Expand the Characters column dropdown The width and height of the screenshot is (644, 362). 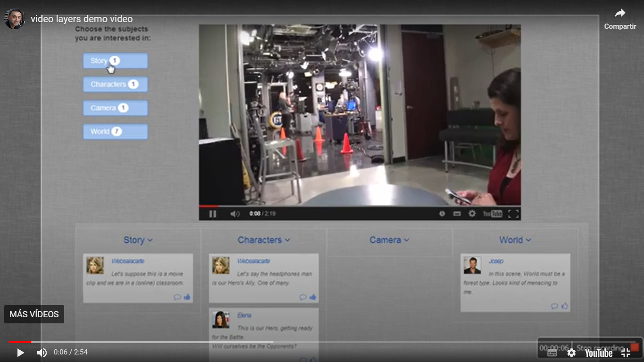point(264,240)
